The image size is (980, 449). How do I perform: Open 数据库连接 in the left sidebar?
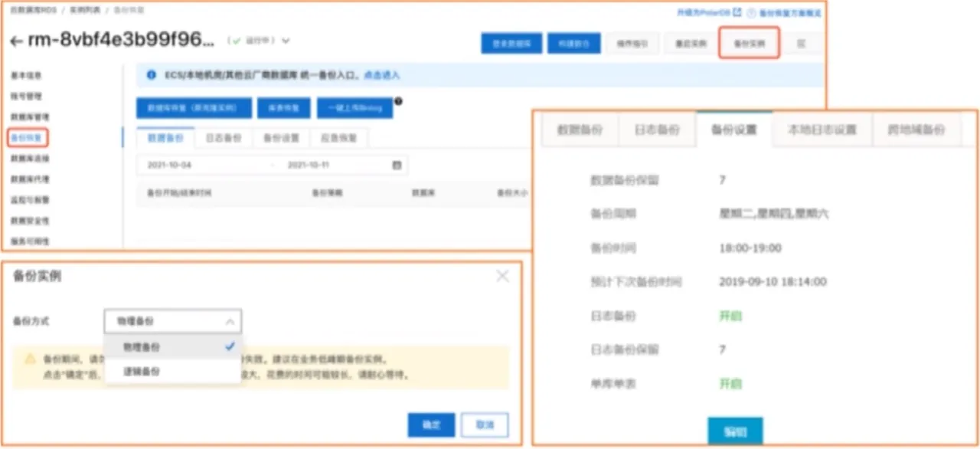pyautogui.click(x=30, y=159)
